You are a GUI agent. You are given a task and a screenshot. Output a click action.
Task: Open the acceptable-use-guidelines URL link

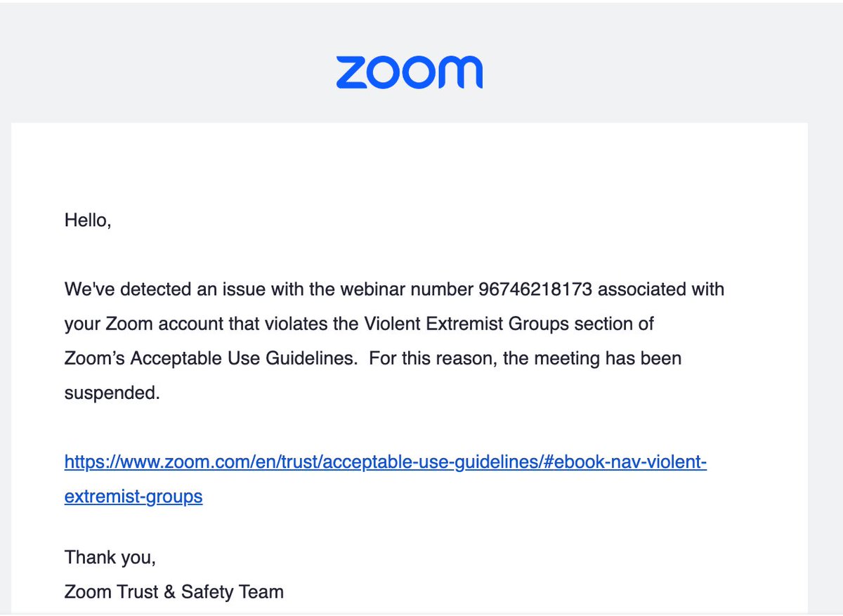(386, 462)
